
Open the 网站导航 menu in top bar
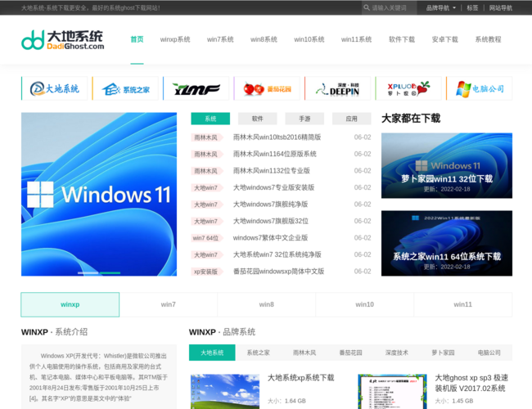coord(500,8)
